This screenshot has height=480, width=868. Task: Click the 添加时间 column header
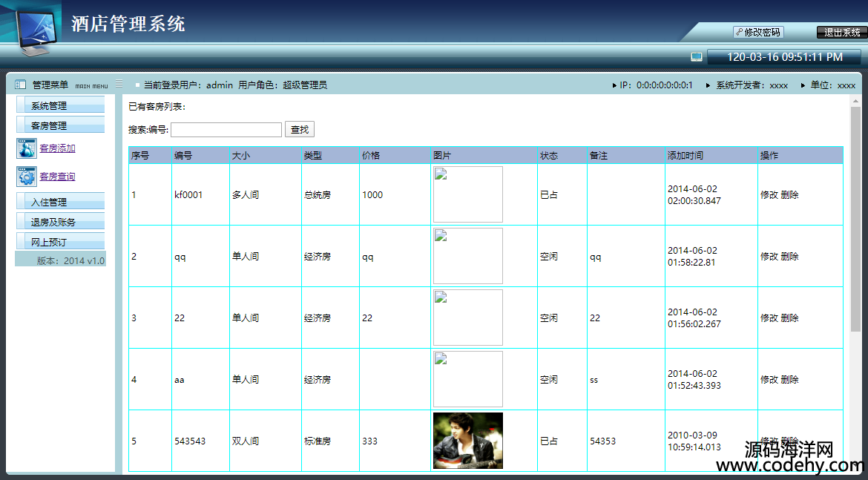[711, 156]
